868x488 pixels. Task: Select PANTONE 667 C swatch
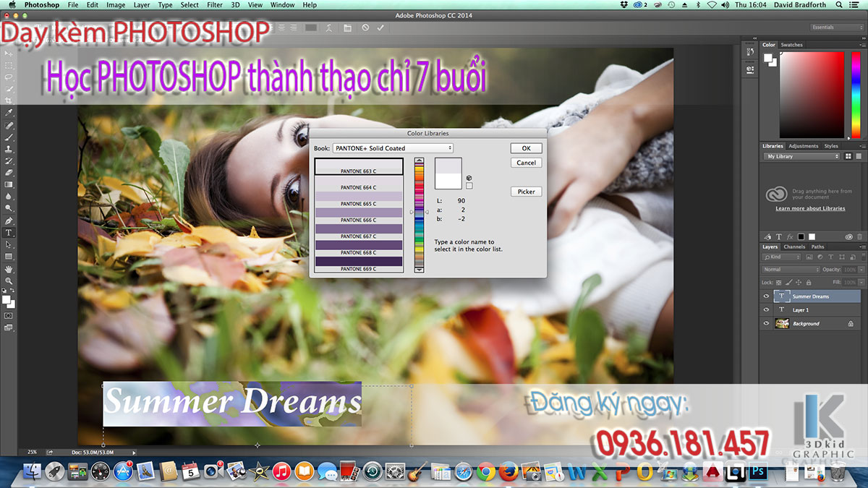pos(358,231)
